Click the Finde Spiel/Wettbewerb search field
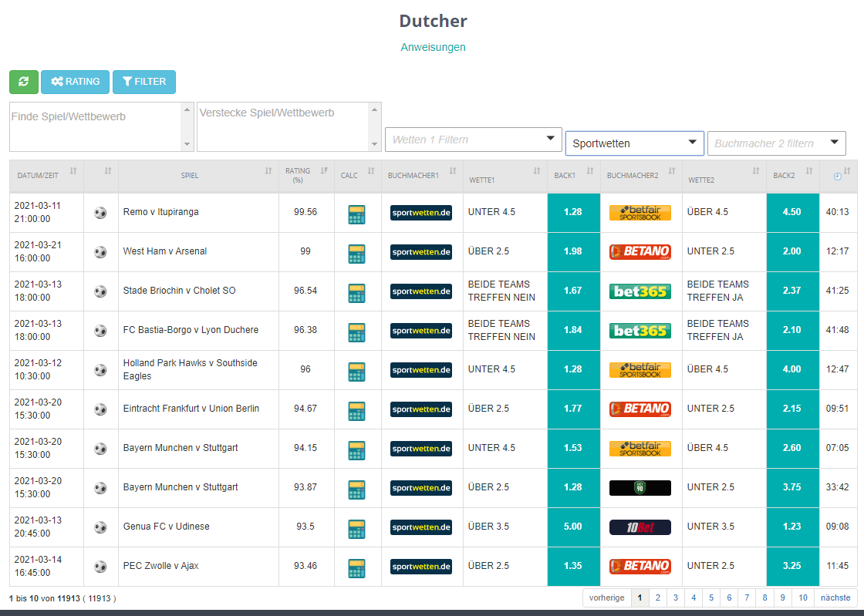Screen dimensions: 864x616 tap(95, 126)
